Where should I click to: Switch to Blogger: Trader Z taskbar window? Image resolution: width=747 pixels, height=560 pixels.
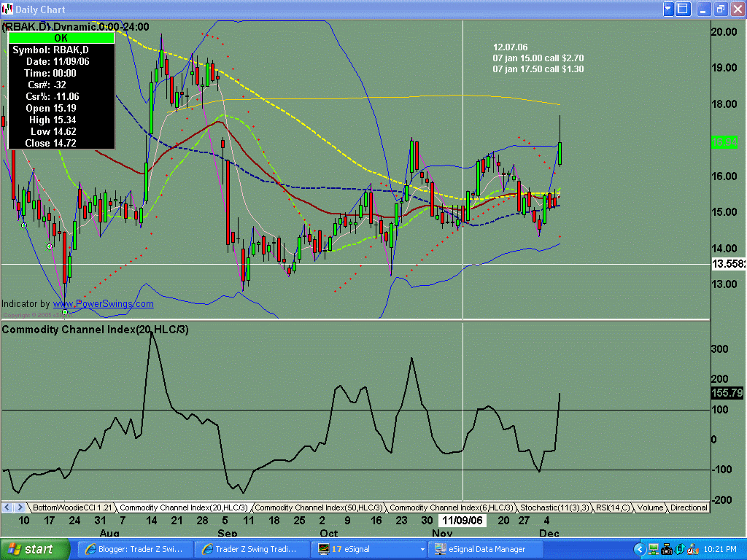135,549
